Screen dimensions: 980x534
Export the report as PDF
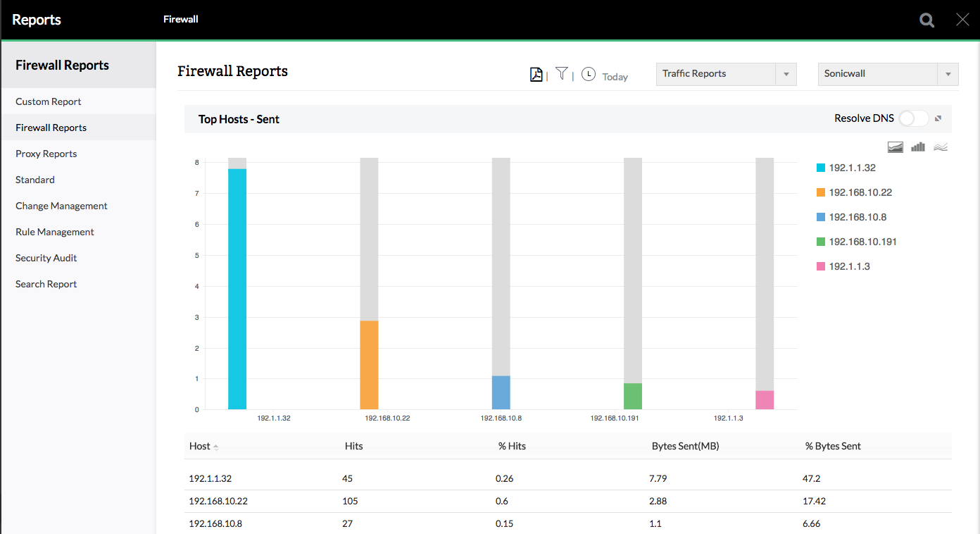pyautogui.click(x=536, y=73)
